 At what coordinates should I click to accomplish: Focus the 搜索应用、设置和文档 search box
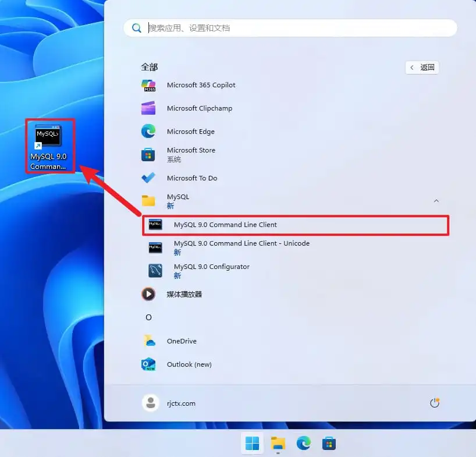tap(290, 28)
